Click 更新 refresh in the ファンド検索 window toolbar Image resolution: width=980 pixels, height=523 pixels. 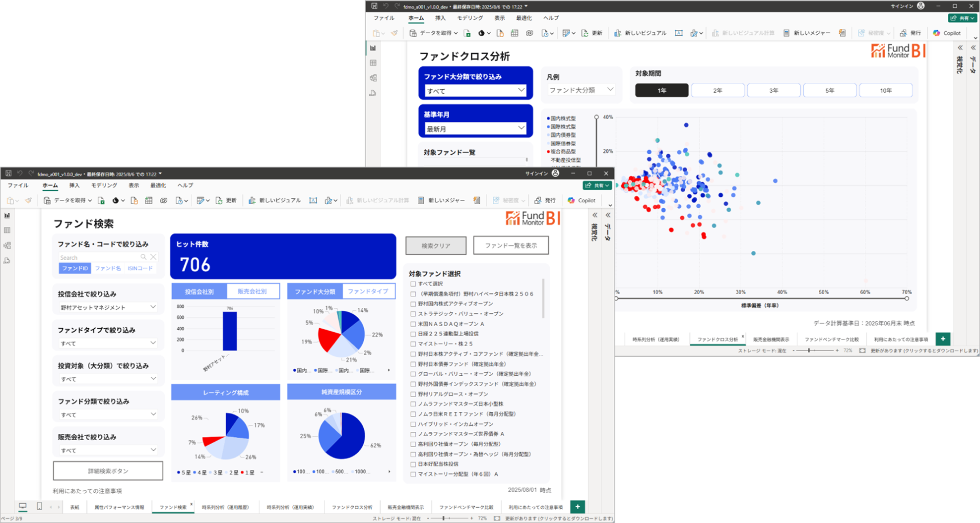coord(226,200)
